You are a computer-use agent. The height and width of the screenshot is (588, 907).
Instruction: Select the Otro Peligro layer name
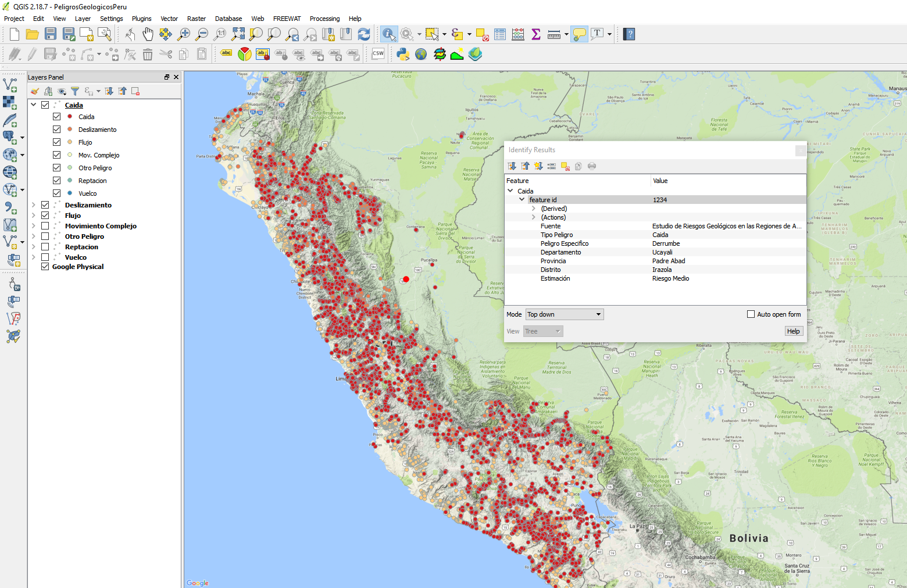pyautogui.click(x=84, y=236)
